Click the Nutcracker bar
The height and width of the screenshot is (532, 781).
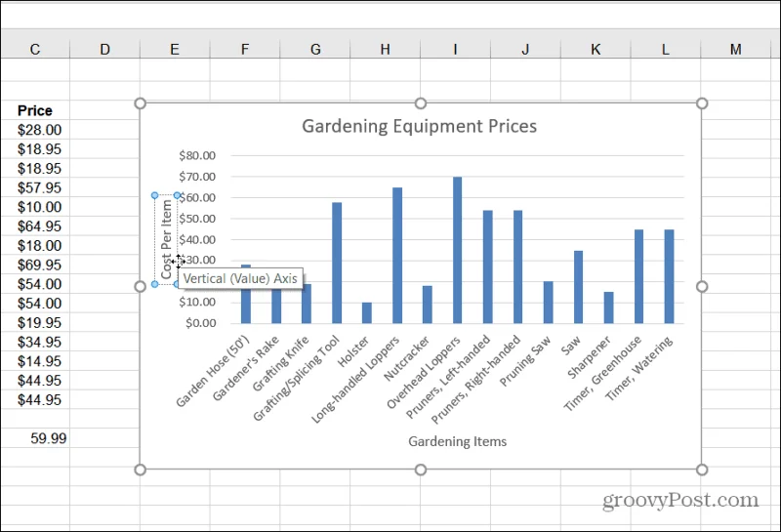click(428, 305)
